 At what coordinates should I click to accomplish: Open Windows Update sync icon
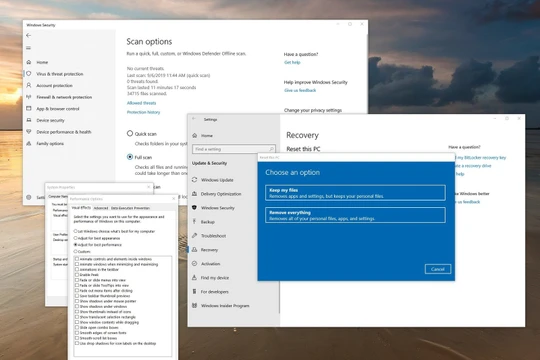point(195,180)
